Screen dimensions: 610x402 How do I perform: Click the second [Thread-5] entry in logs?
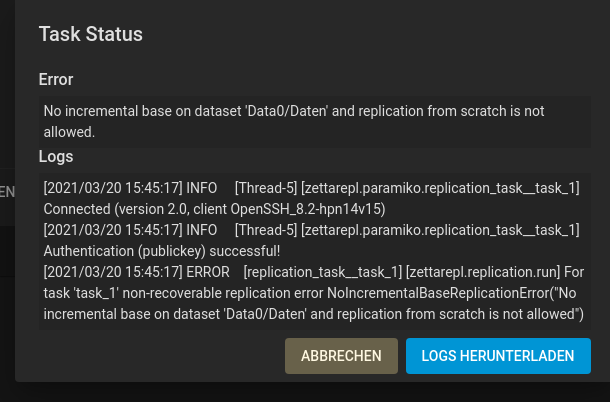[x=266, y=230]
